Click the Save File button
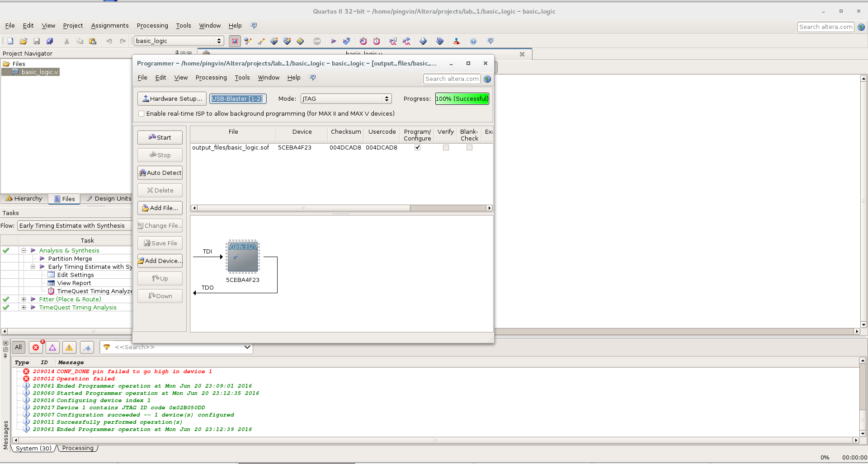 [160, 244]
